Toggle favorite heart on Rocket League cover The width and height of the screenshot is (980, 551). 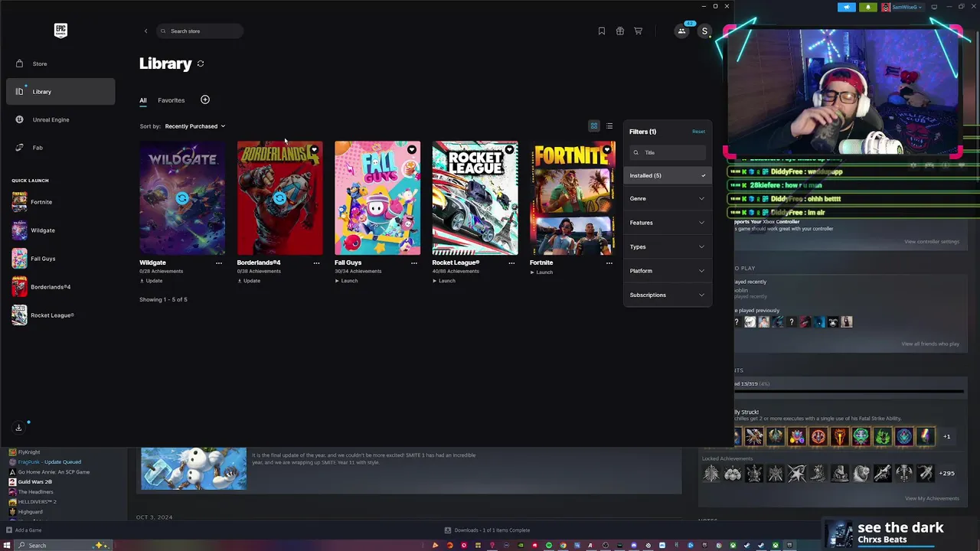(509, 150)
